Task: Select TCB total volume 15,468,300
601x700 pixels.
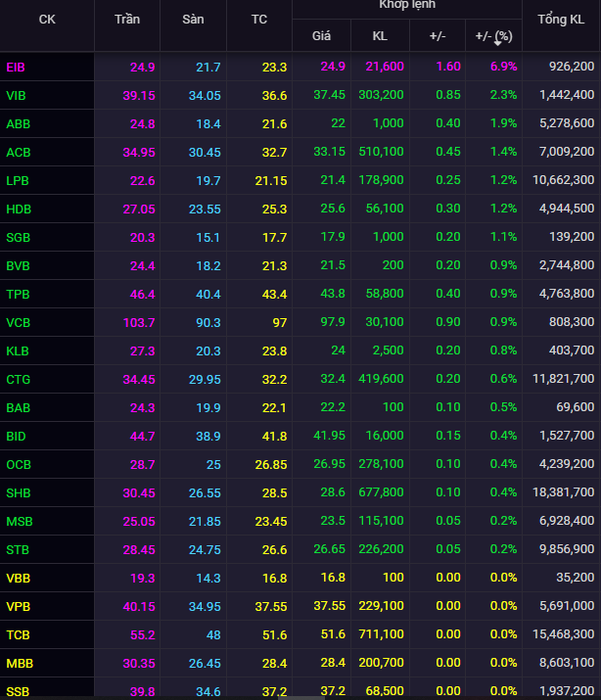Action: (x=563, y=634)
